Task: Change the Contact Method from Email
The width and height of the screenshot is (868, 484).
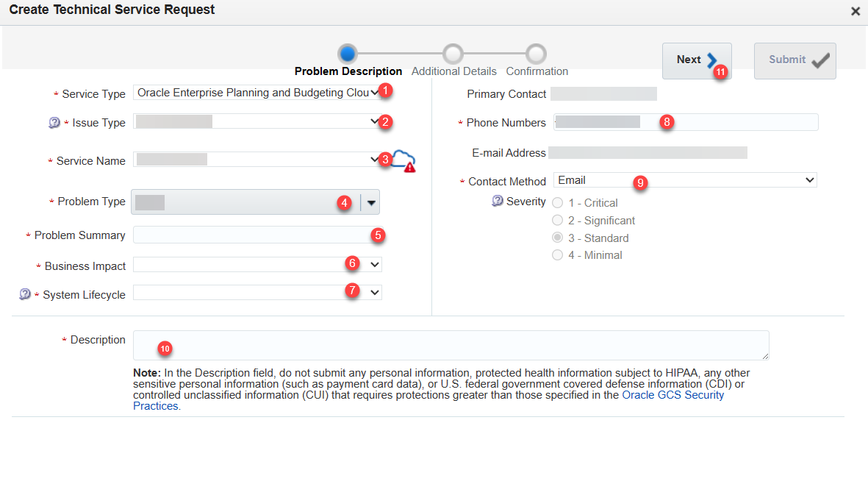Action: pos(684,179)
